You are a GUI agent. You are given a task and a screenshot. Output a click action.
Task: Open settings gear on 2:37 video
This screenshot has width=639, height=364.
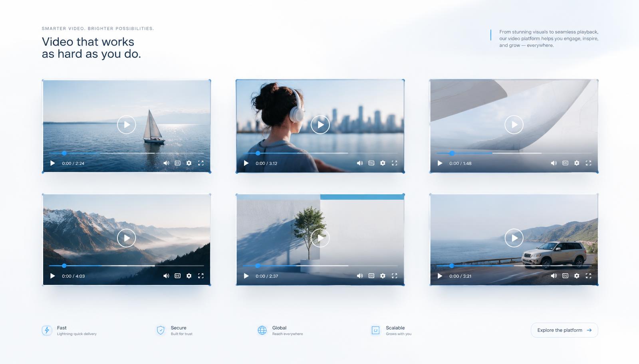pyautogui.click(x=383, y=276)
